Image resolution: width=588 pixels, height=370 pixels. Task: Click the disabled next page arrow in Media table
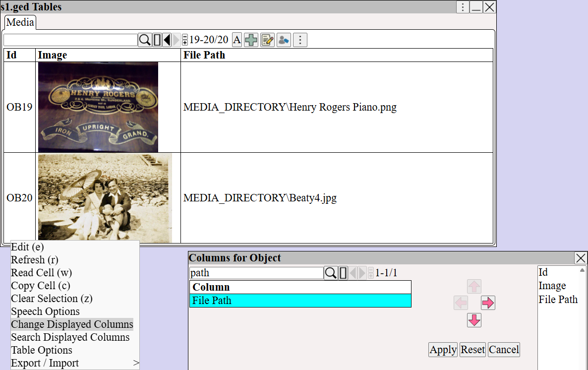coord(176,40)
